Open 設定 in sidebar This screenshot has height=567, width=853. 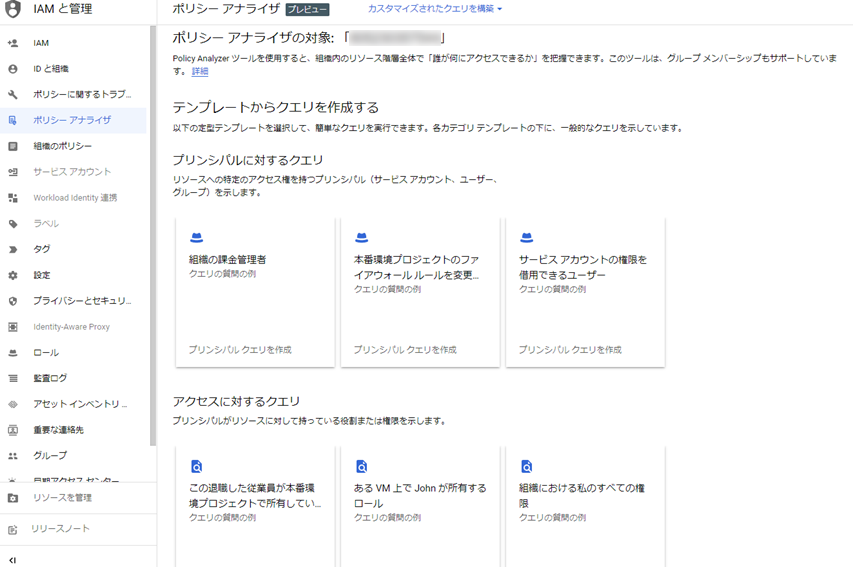coord(73,275)
